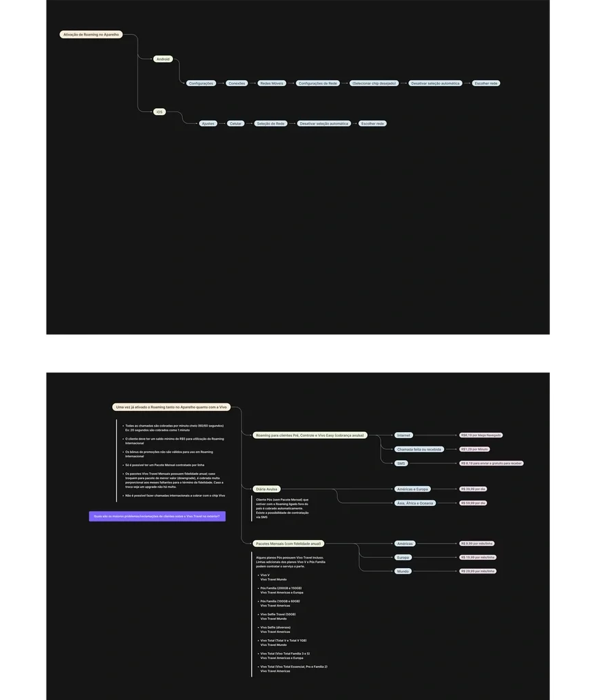Select the 'Não é possível fazer chamadas internacionais' bullet

pos(174,496)
